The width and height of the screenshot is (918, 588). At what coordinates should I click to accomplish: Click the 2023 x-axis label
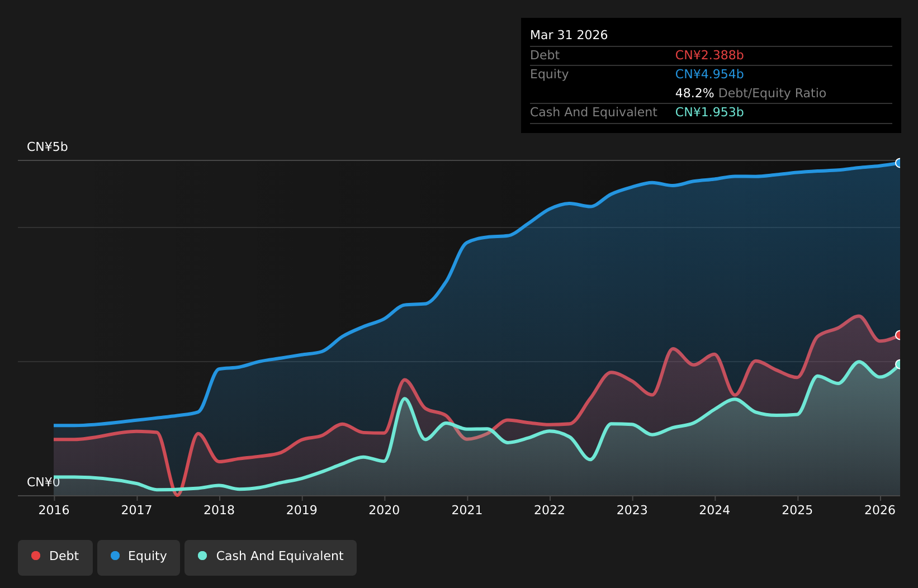click(632, 510)
